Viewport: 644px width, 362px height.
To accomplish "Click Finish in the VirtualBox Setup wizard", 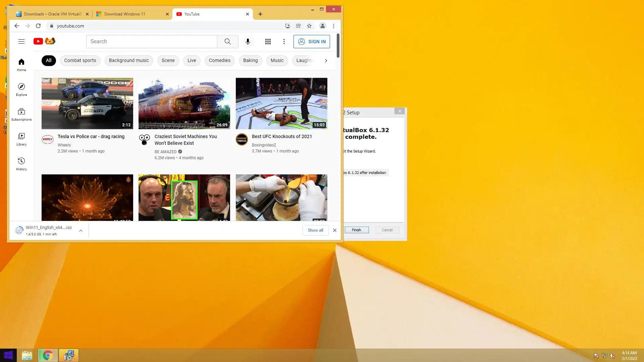I will pyautogui.click(x=356, y=230).
